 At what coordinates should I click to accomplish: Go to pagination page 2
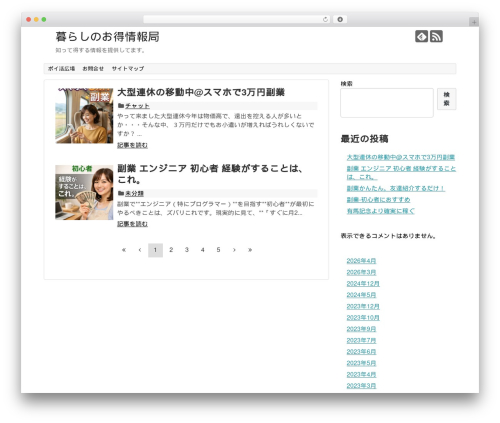click(x=171, y=250)
